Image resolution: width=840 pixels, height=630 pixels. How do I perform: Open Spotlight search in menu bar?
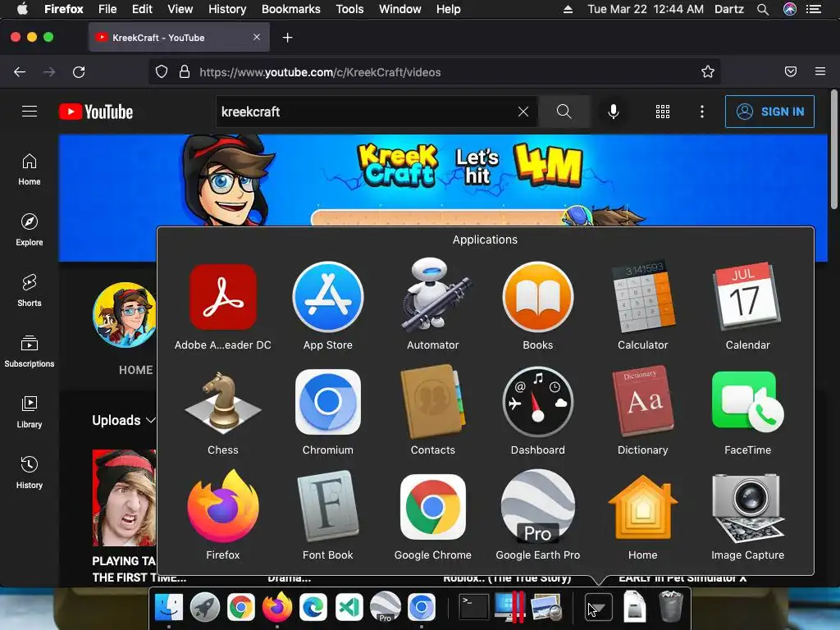click(x=763, y=9)
